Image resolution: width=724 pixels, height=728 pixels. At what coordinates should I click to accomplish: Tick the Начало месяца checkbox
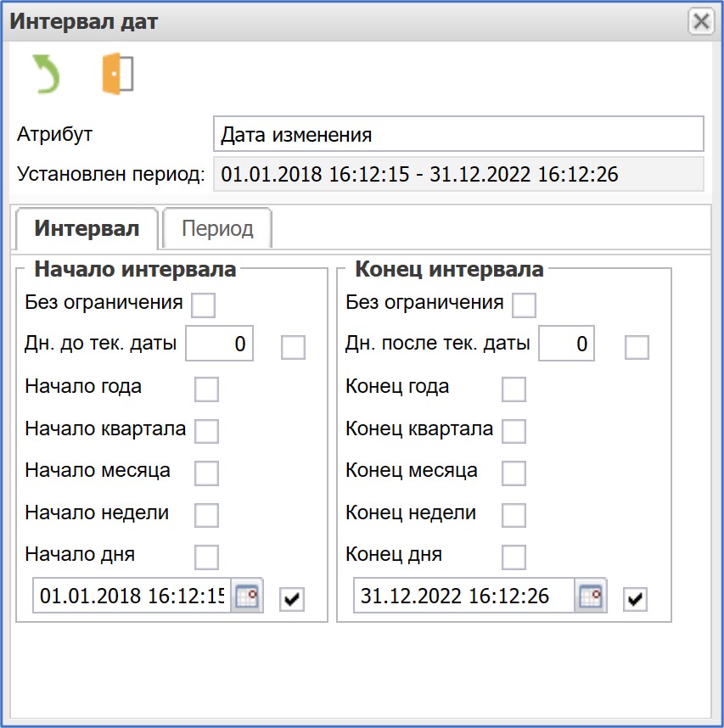point(206,473)
